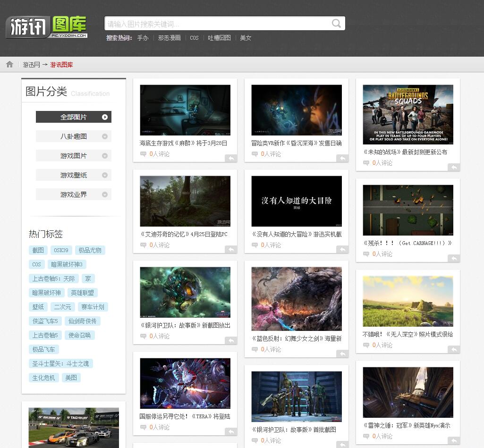Open the 没有人知道的大冒险 black thumbnail
Viewport: 484px width, 448px height.
297,201
